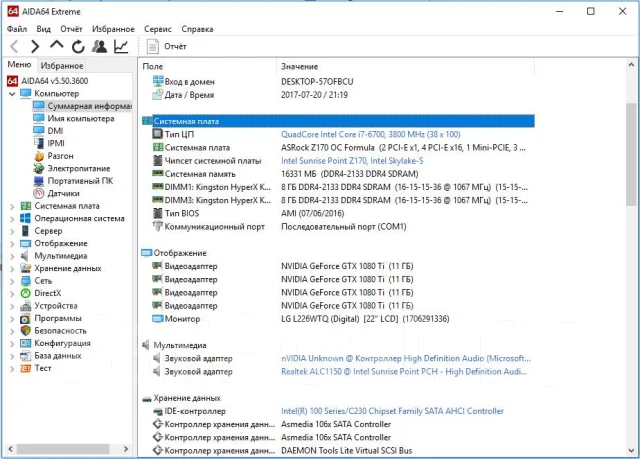Open the QuadCore Intel Core i7-6700 link
The width and height of the screenshot is (640, 459).
point(371,134)
